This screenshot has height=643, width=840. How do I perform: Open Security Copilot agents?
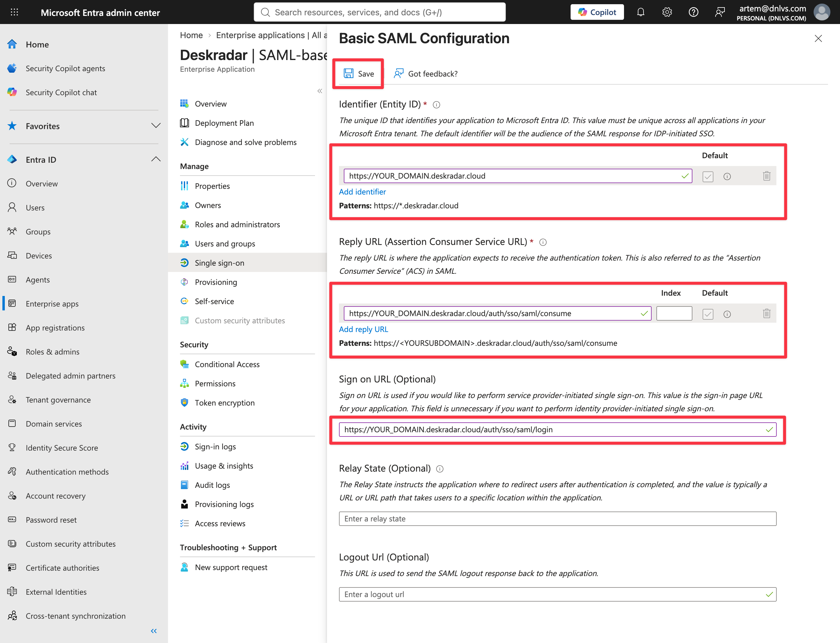(65, 68)
